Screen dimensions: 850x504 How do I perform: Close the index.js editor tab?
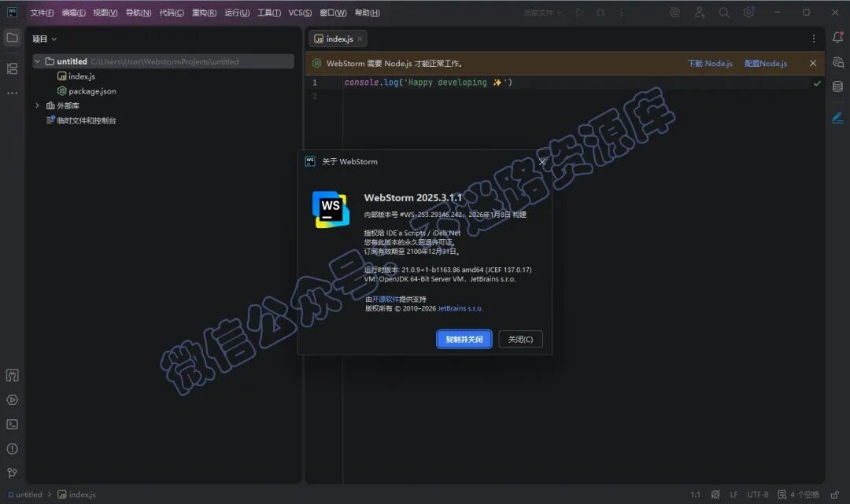(x=360, y=39)
